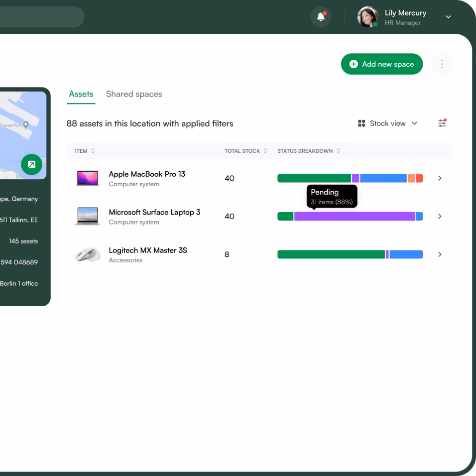Click the Apple MacBook Pro 13 thumbnail icon
Screen dimensions: 476x476
(87, 178)
